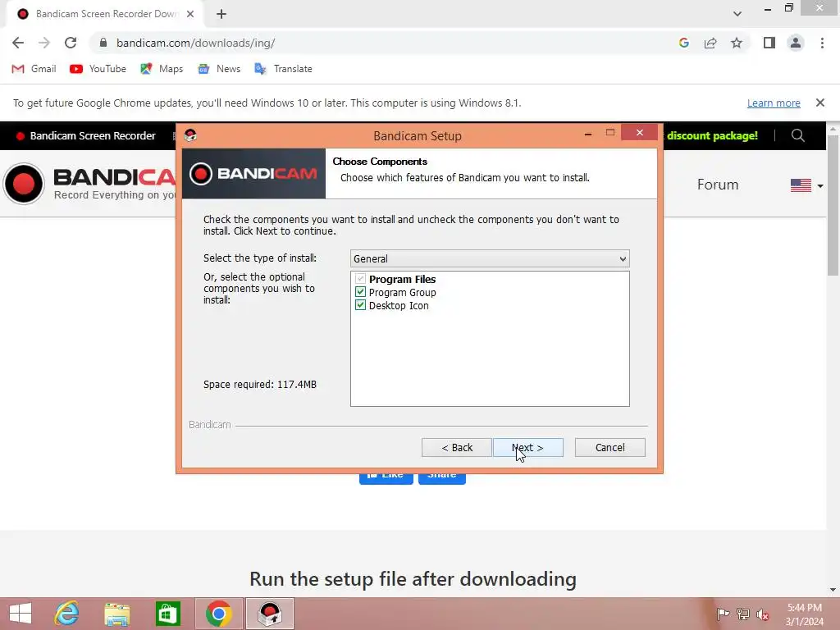Open the Windows Start button
The image size is (840, 630).
pos(21,614)
